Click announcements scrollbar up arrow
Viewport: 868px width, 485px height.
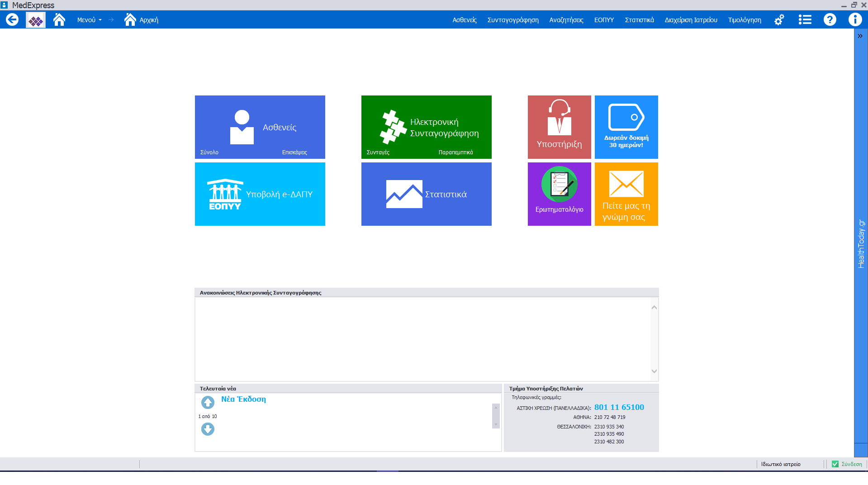[x=654, y=308]
